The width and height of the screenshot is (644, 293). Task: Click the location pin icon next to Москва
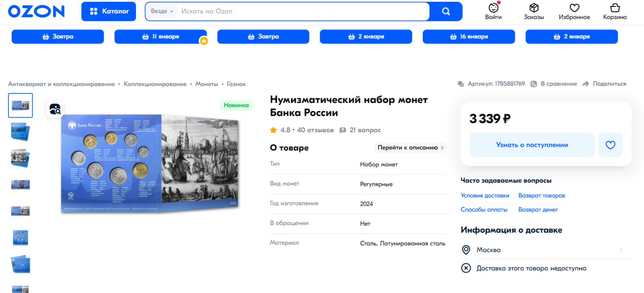pyautogui.click(x=466, y=250)
